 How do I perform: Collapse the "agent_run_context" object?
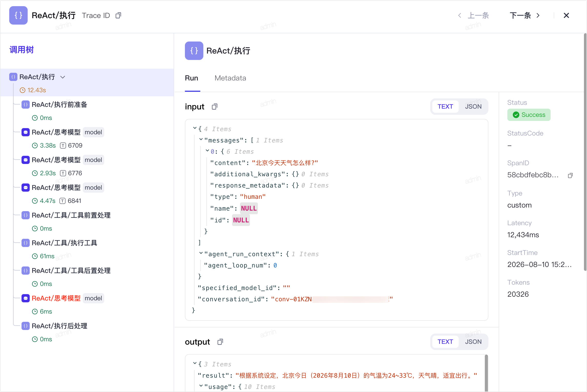point(201,253)
